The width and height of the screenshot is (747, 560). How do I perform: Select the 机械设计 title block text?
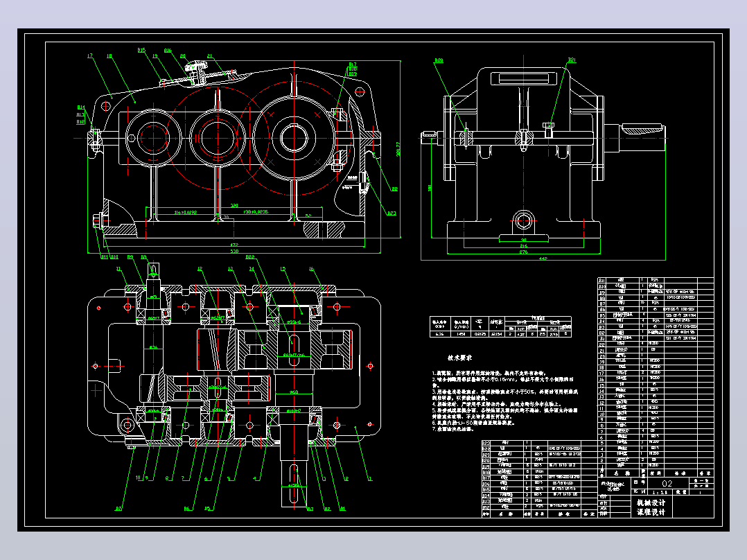point(651,502)
